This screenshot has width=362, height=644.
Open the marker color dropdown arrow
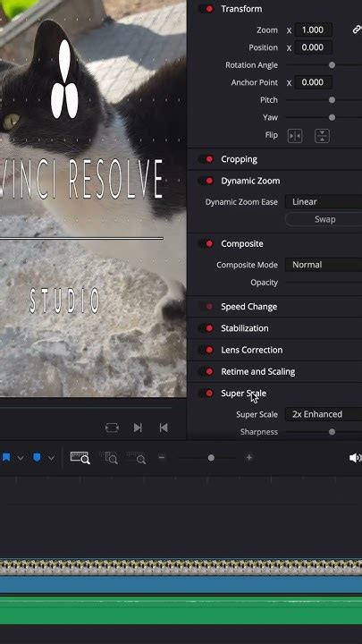(x=51, y=458)
